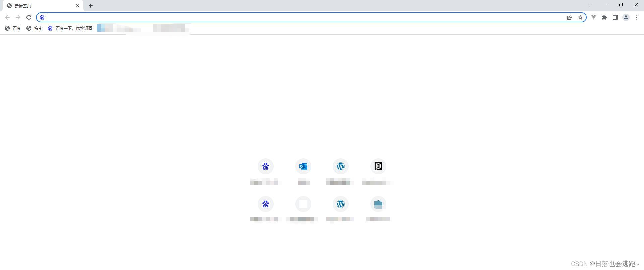The image size is (644, 270).
Task: Open a new tab with plus button
Action: click(91, 6)
